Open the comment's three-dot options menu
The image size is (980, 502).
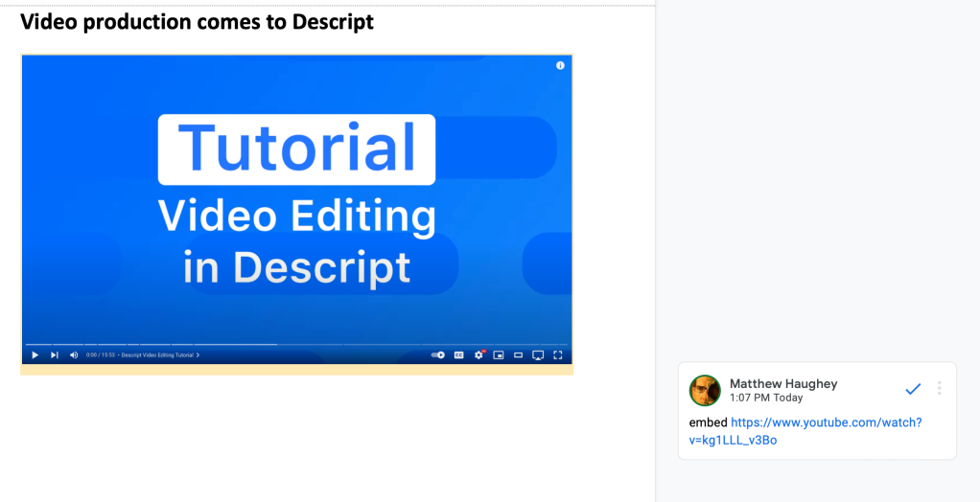click(x=939, y=388)
